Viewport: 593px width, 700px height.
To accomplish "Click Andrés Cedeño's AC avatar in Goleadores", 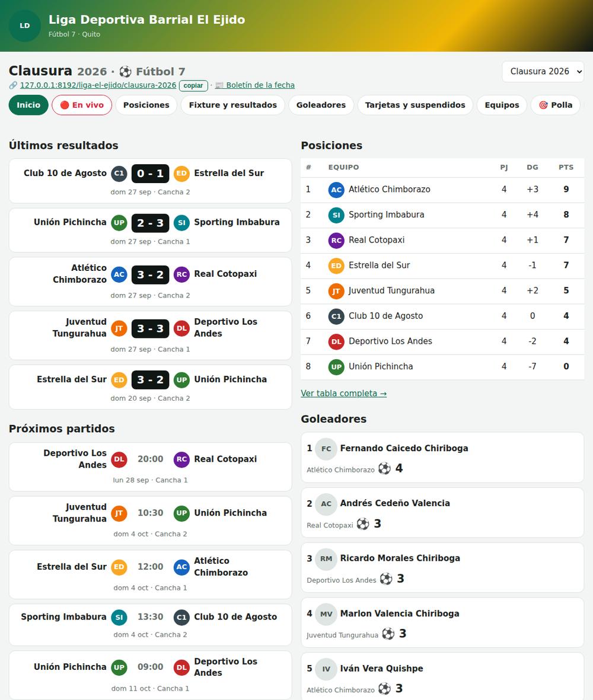I will coord(326,504).
